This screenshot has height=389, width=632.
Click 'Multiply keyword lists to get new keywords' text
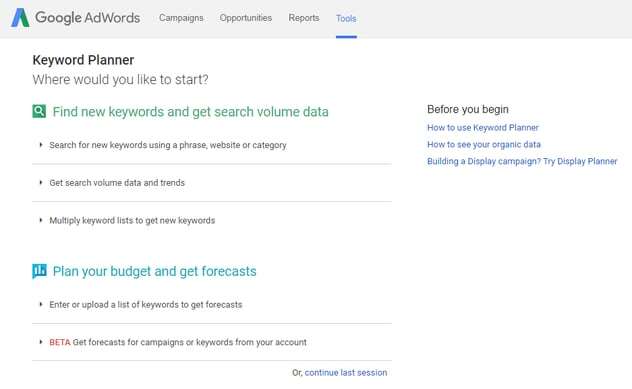pos(132,221)
